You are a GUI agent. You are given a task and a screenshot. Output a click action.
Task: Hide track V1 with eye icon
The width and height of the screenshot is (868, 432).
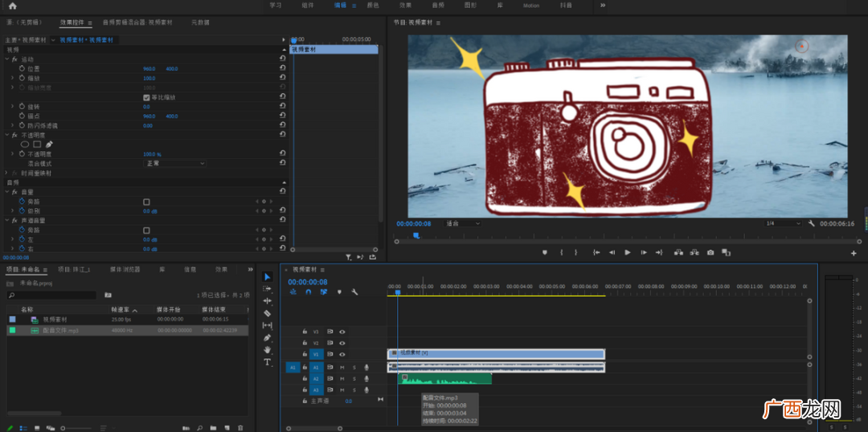click(x=342, y=354)
